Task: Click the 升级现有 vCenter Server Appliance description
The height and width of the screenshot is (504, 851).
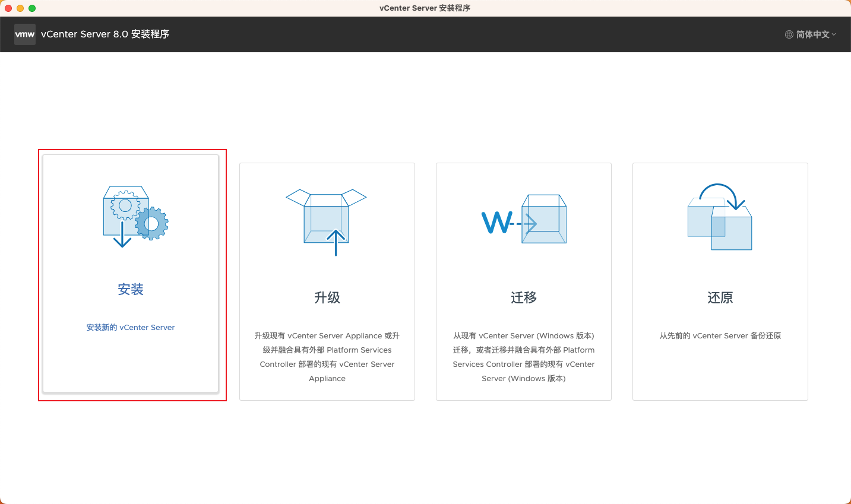Action: point(327,357)
